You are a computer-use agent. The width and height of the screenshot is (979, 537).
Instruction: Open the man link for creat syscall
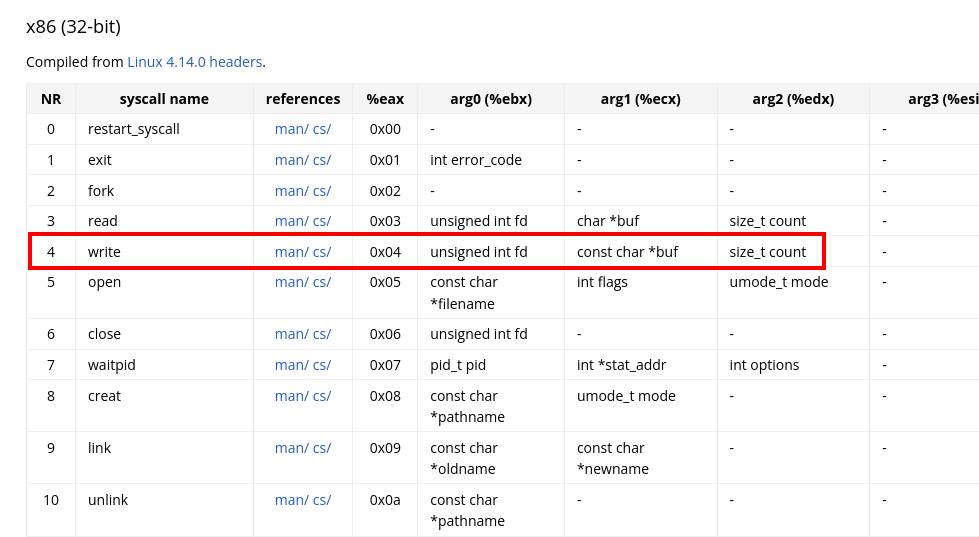(291, 396)
